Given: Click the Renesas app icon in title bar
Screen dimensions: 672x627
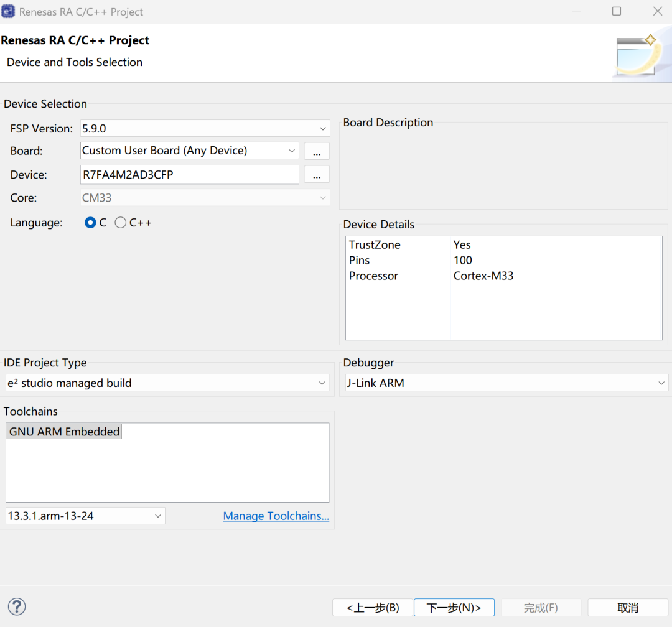Looking at the screenshot, I should 9,12.
